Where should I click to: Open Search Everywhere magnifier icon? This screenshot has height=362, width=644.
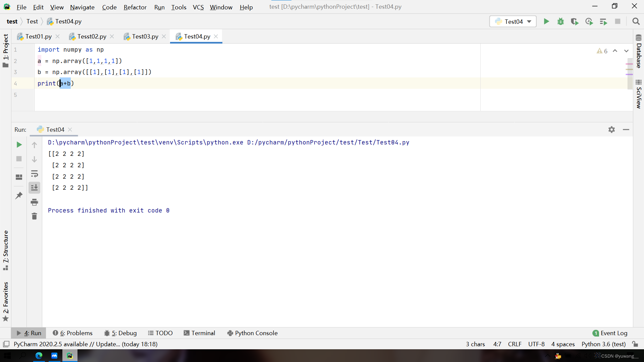pyautogui.click(x=636, y=21)
